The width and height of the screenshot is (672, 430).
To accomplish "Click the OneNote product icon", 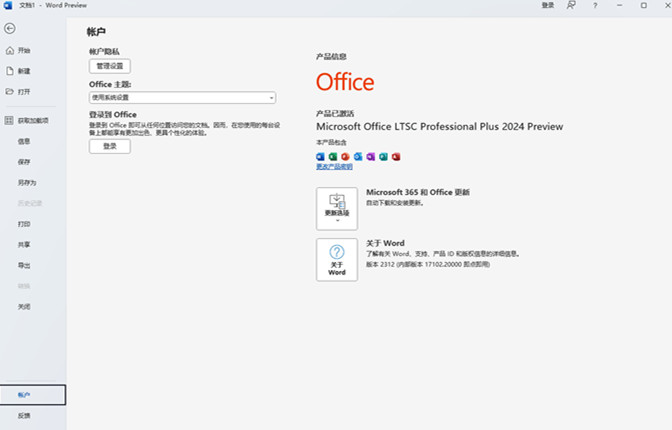I will tap(371, 156).
